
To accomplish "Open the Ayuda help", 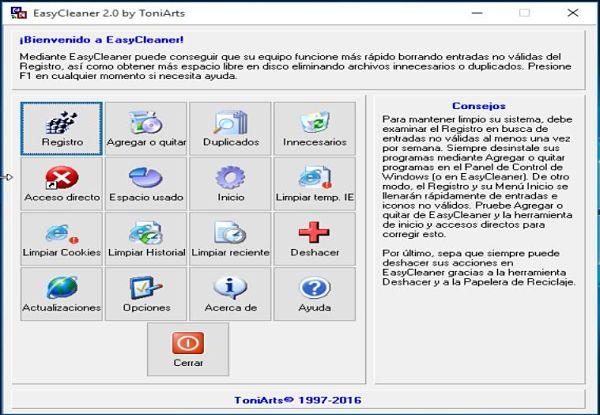I will tap(315, 294).
